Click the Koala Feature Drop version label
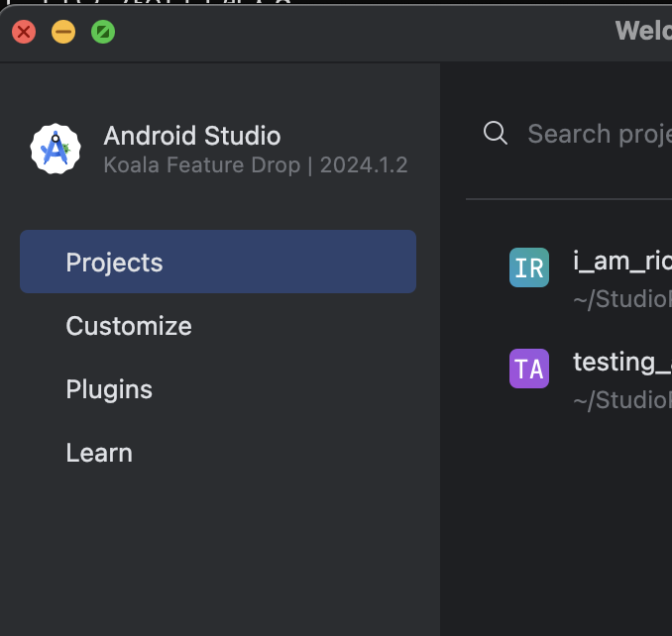The height and width of the screenshot is (636, 672). click(256, 165)
